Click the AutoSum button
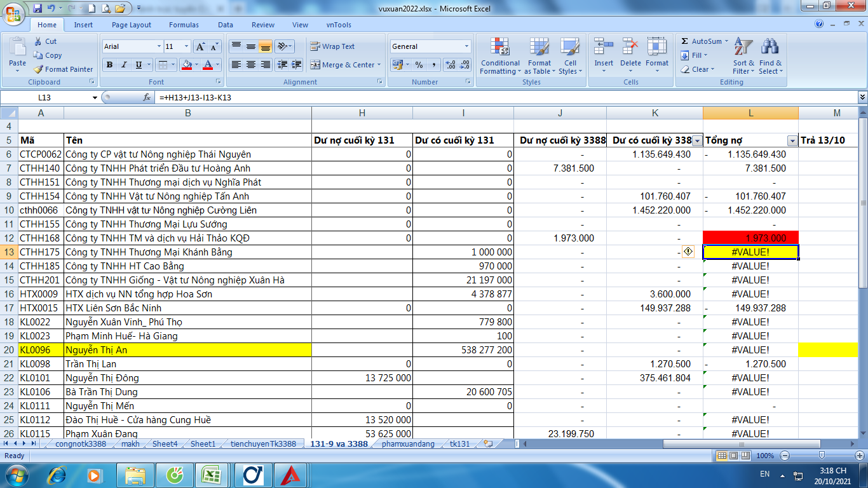Image resolution: width=868 pixels, height=488 pixels. click(701, 41)
